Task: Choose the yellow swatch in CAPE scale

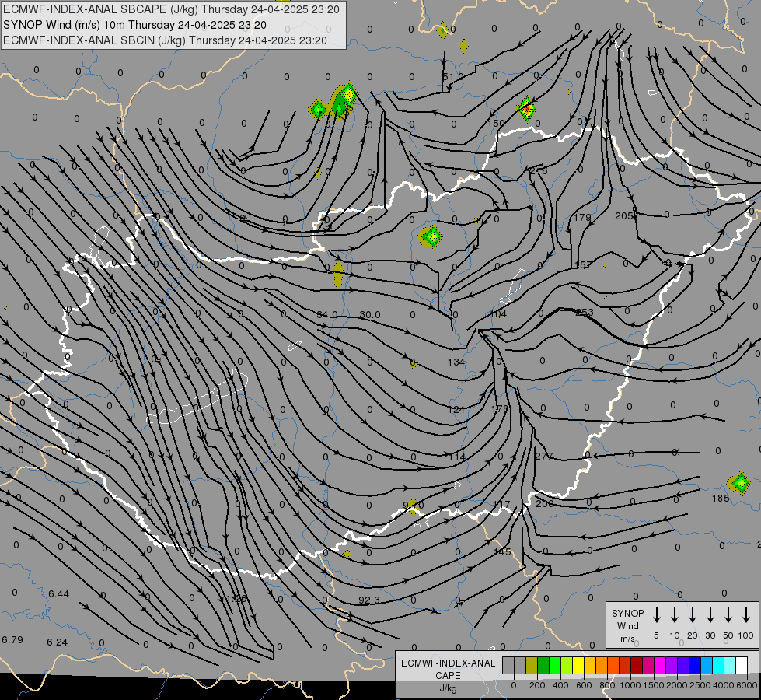Action: [578, 665]
